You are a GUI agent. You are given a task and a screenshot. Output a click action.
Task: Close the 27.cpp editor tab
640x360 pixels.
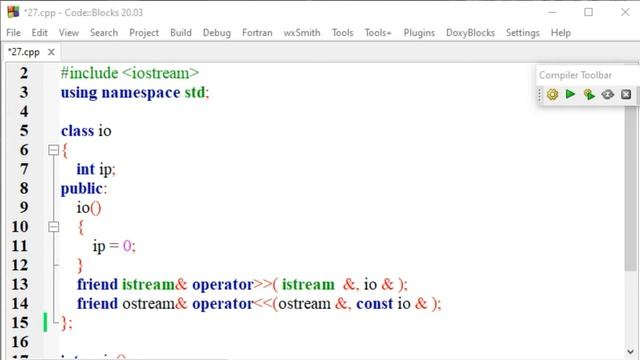pyautogui.click(x=51, y=52)
